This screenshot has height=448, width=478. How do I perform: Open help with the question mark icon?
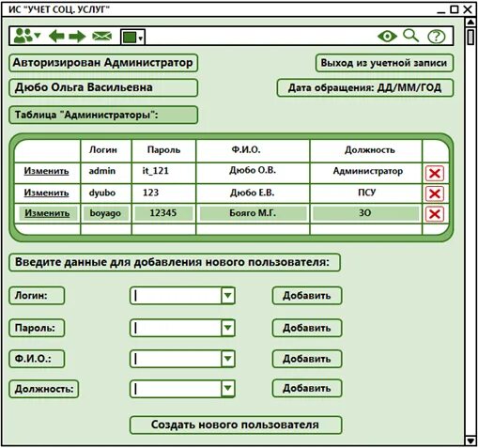click(x=436, y=37)
